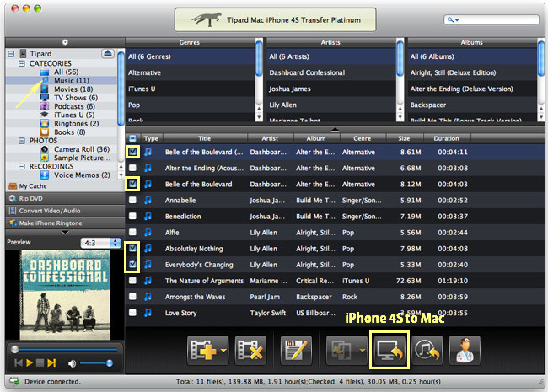Click the search magnifier icon
The image size is (548, 392).
coord(451,20)
